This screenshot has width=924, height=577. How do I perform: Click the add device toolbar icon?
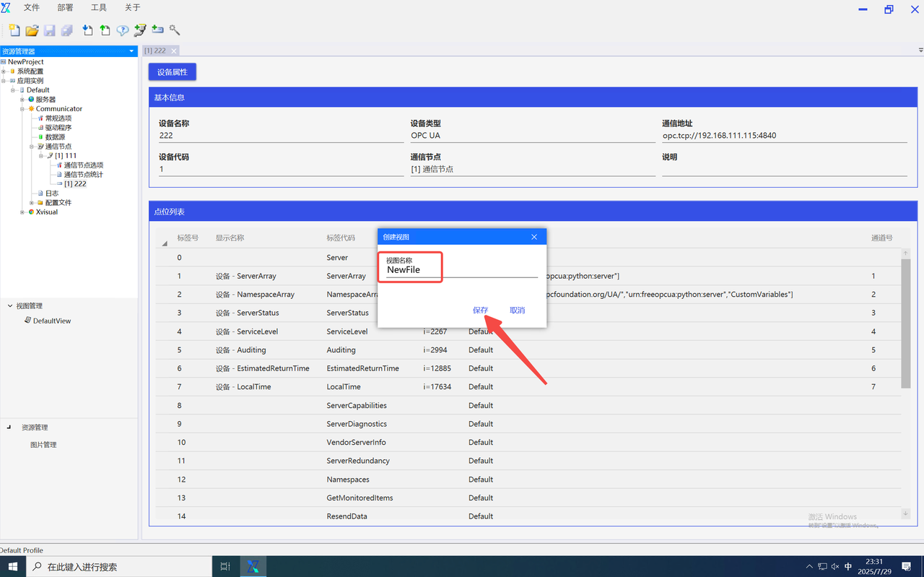[x=157, y=30]
